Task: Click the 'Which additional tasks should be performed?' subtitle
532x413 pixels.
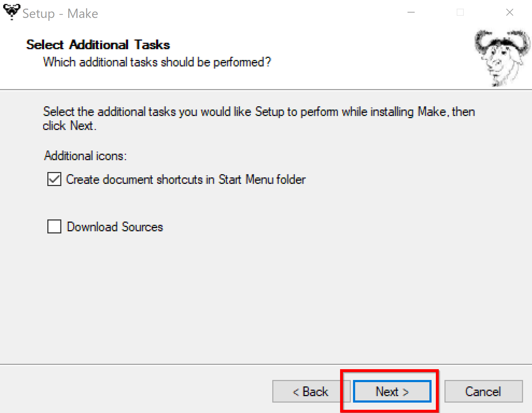Action: 157,62
